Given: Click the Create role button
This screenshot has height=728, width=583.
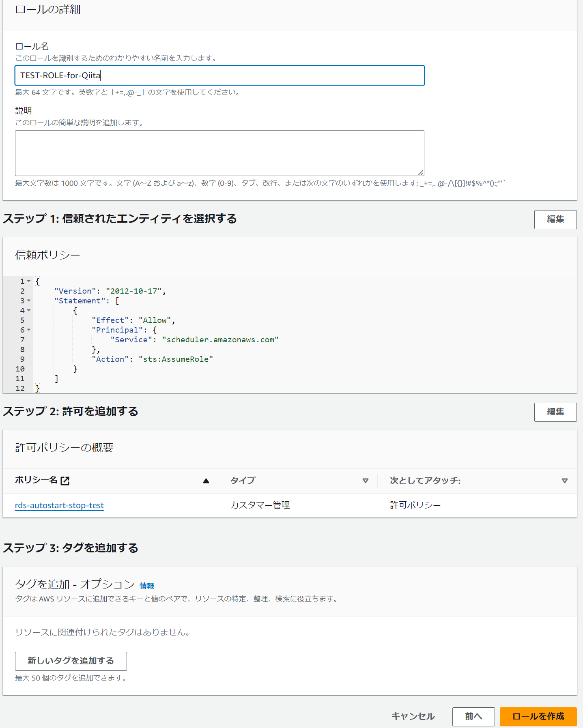Looking at the screenshot, I should [538, 717].
